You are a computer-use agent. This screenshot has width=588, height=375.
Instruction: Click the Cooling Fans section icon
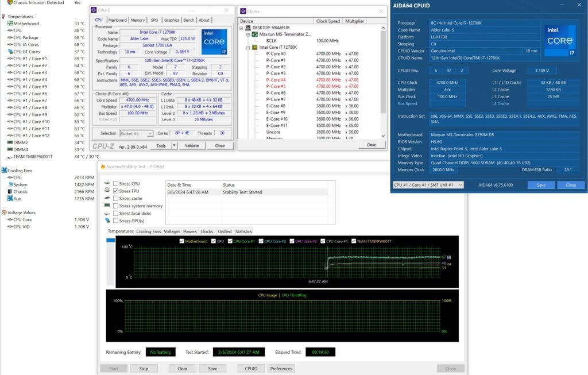click(x=4, y=170)
